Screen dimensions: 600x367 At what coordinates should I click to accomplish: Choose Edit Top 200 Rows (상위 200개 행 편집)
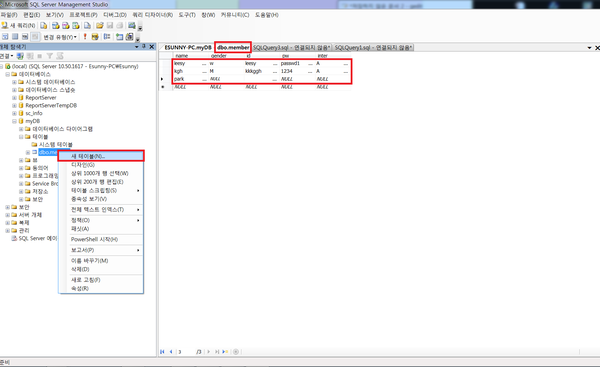coord(101,182)
